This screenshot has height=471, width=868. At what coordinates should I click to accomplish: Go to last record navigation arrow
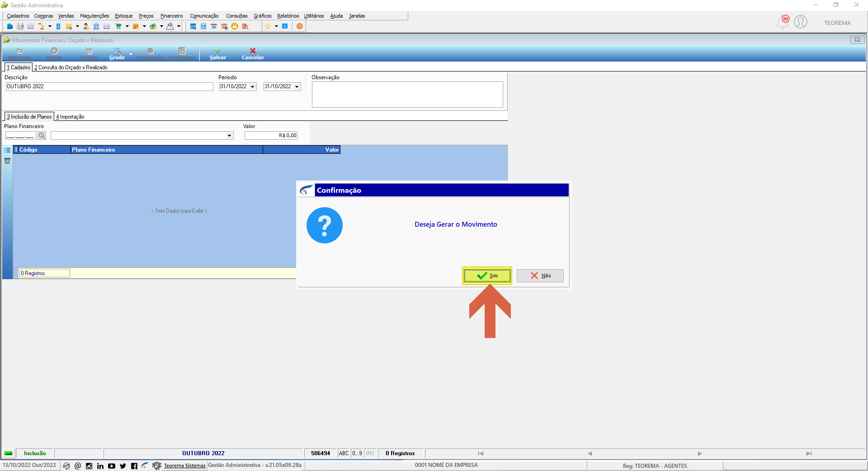point(809,453)
